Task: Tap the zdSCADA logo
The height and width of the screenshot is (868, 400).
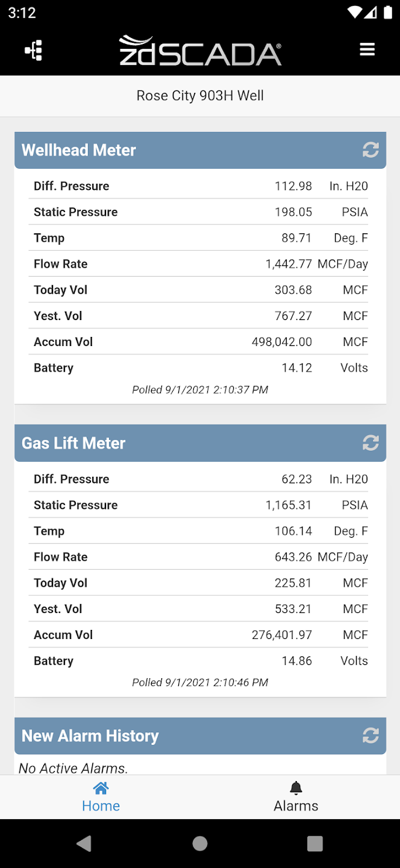Action: click(x=200, y=50)
